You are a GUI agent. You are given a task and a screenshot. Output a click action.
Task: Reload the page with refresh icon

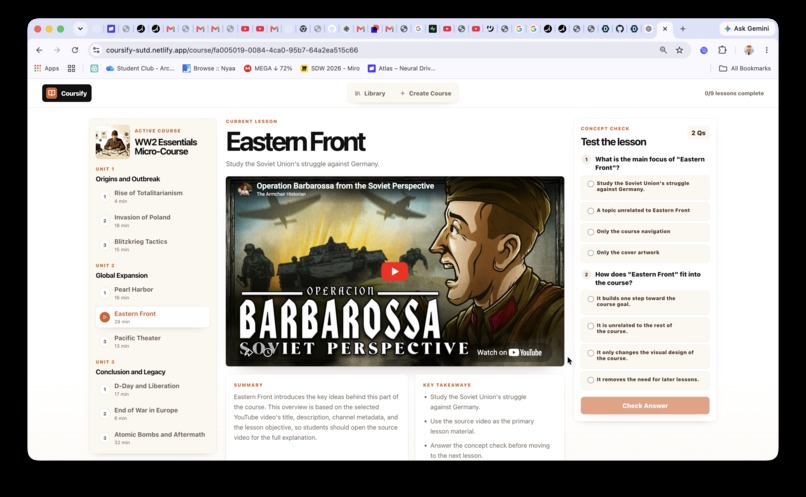pos(75,50)
